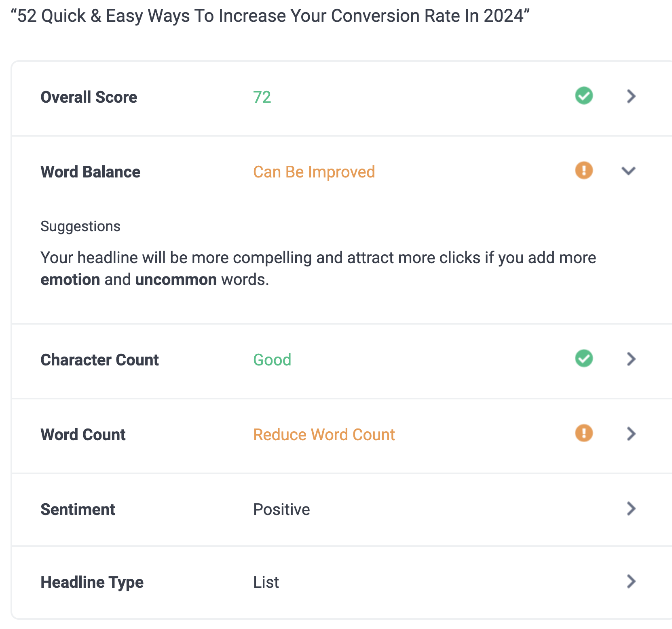The width and height of the screenshot is (672, 629).
Task: Click the orange warning icon for Word Balance
Action: coord(584,170)
